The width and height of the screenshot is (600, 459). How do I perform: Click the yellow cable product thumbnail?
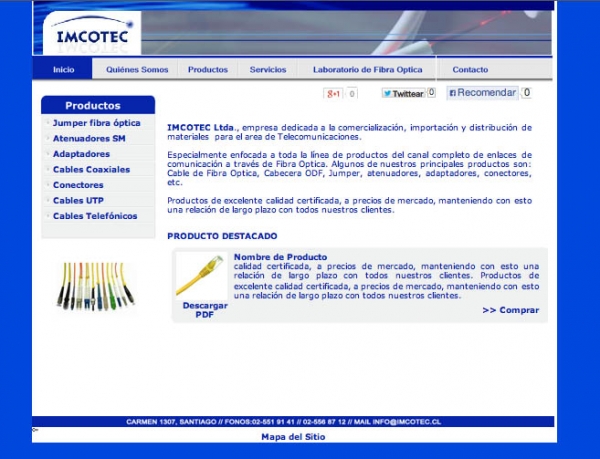(201, 275)
